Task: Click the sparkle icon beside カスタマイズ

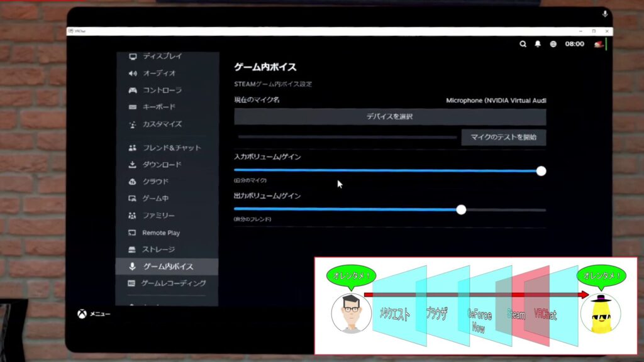Action: pos(133,124)
